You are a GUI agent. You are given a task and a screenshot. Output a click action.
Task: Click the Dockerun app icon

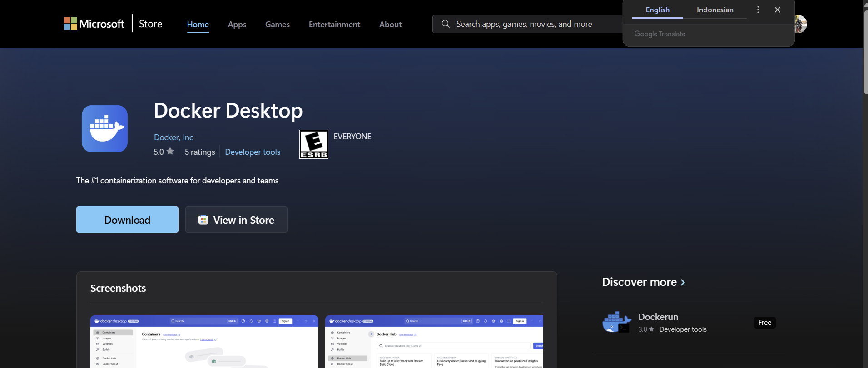click(x=616, y=322)
